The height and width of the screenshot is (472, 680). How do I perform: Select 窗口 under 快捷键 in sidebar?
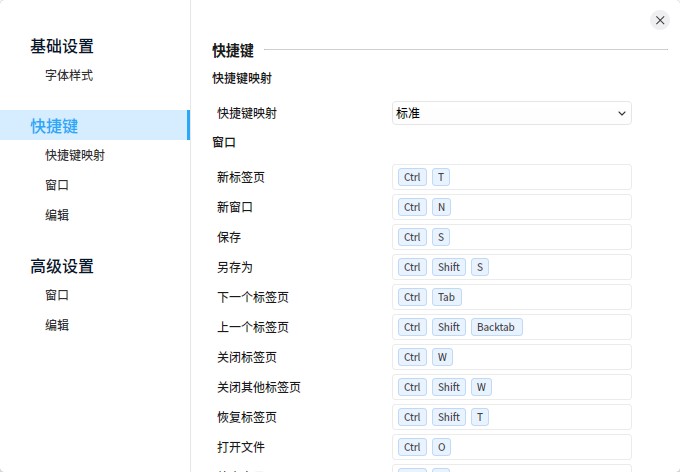coord(57,185)
